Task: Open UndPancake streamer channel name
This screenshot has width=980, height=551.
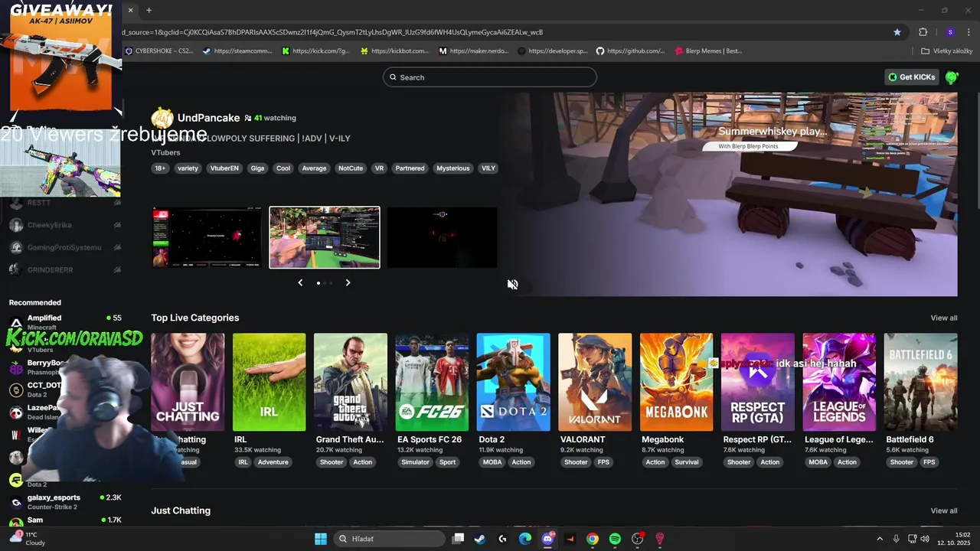Action: click(208, 118)
